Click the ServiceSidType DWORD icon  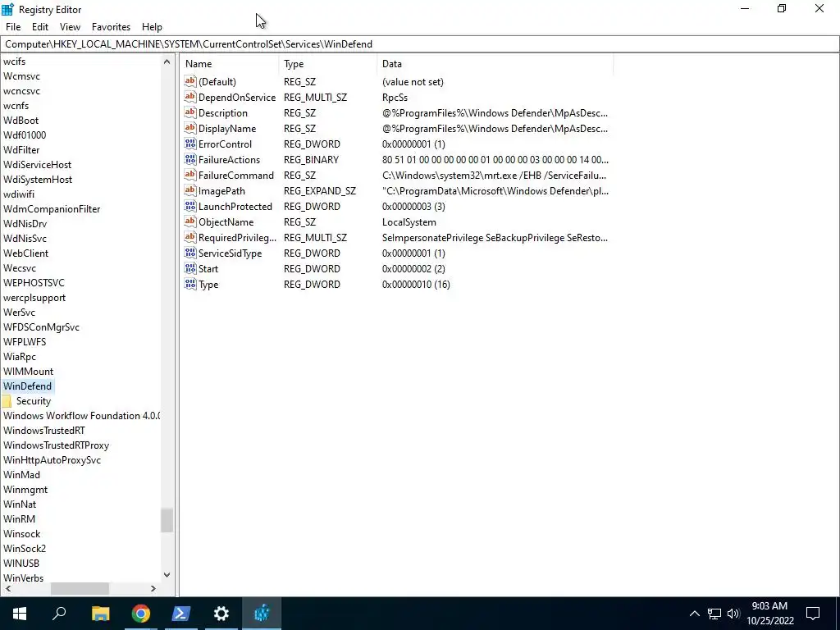190,253
